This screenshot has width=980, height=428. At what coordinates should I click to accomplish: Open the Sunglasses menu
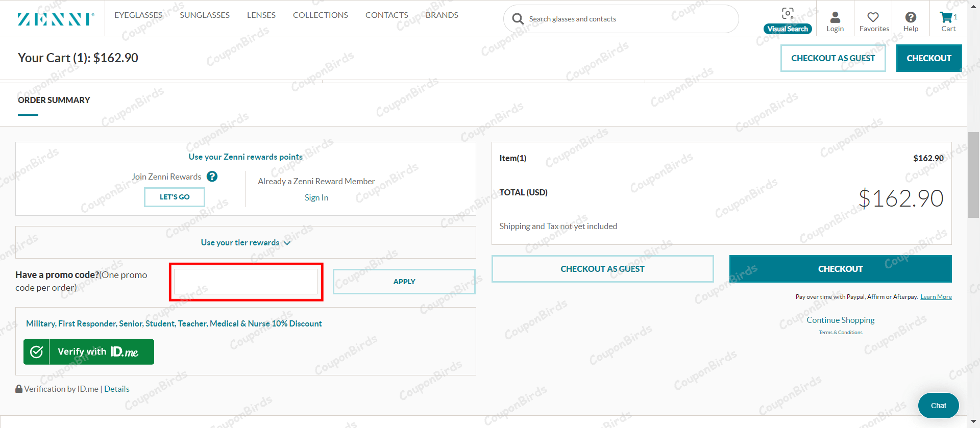pos(205,15)
